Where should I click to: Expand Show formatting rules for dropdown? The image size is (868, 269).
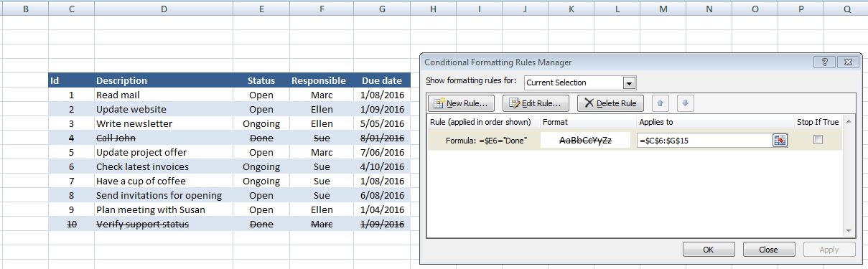629,82
